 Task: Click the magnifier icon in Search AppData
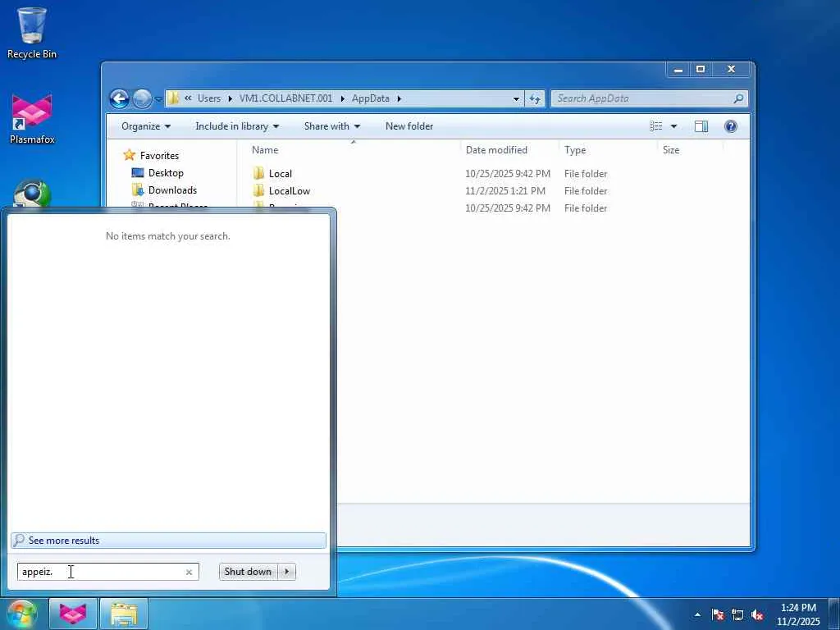point(739,98)
